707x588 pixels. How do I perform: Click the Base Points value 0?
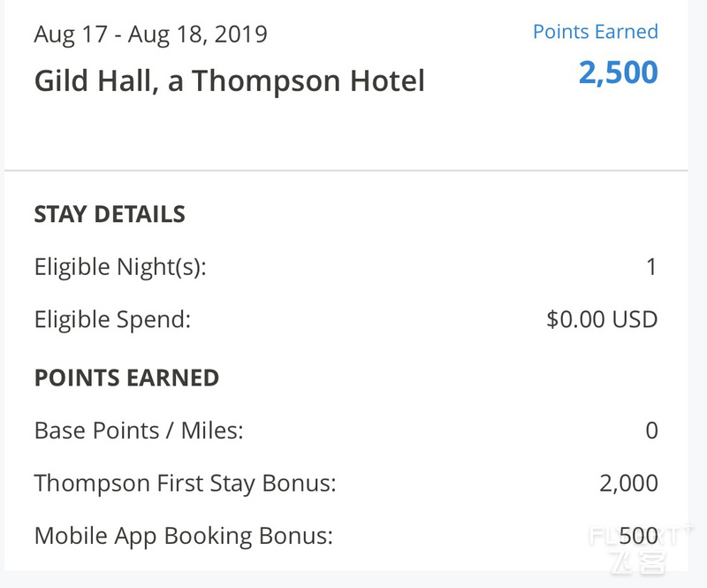(x=651, y=431)
